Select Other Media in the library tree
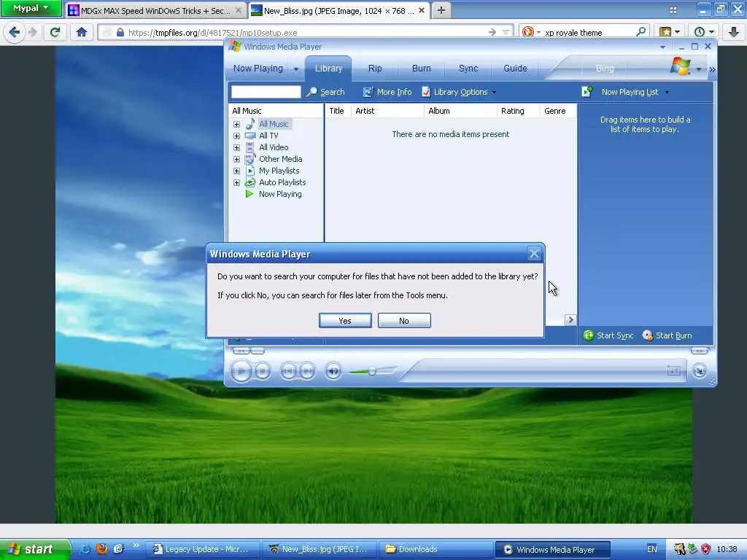This screenshot has height=560, width=747. coord(280,159)
